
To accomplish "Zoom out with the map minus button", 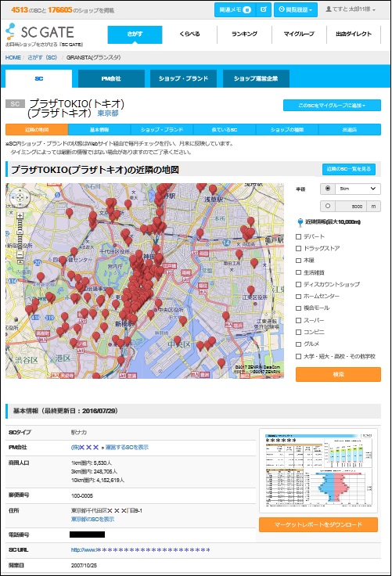I will (20, 254).
